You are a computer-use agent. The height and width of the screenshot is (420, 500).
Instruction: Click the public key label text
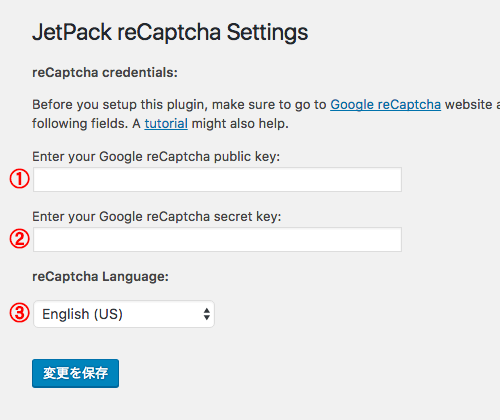coord(156,157)
